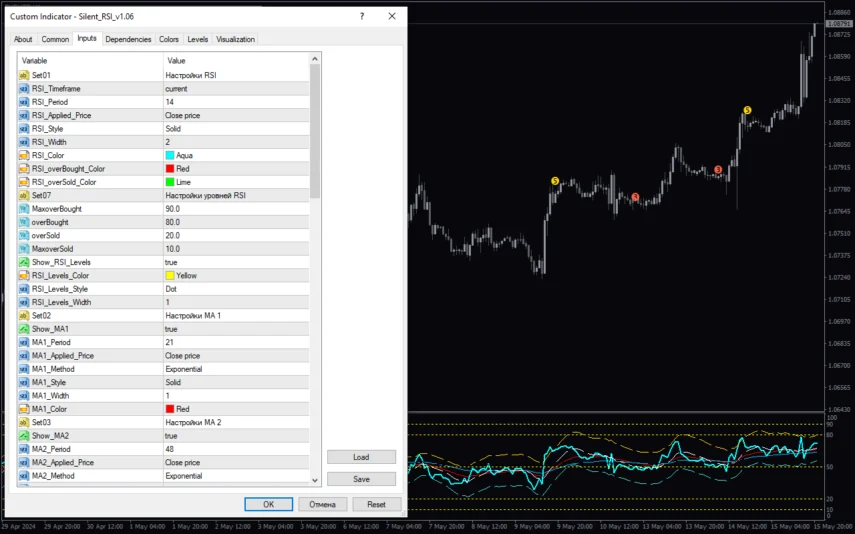
Task: Click the color icon beside RSI_overSold_Color
Action: coord(24,182)
